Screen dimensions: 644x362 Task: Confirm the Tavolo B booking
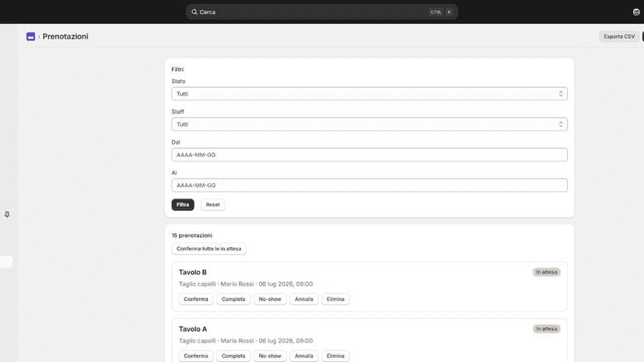click(x=196, y=299)
